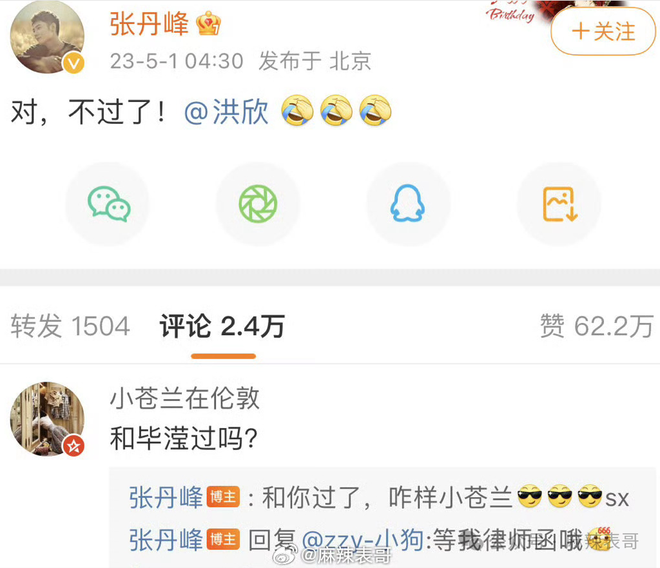Open the @洪欣 mention link

coord(226,112)
